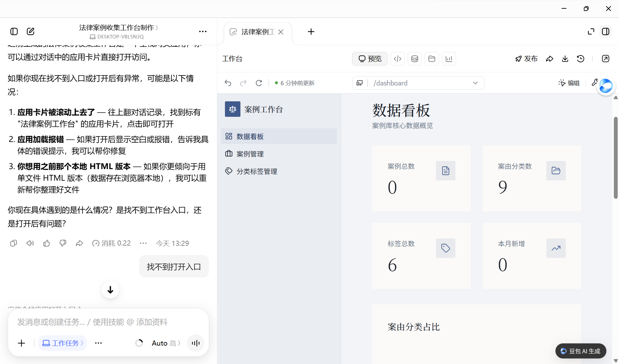The height and width of the screenshot is (364, 619).
Task: Download the project with download icon
Action: point(565,59)
